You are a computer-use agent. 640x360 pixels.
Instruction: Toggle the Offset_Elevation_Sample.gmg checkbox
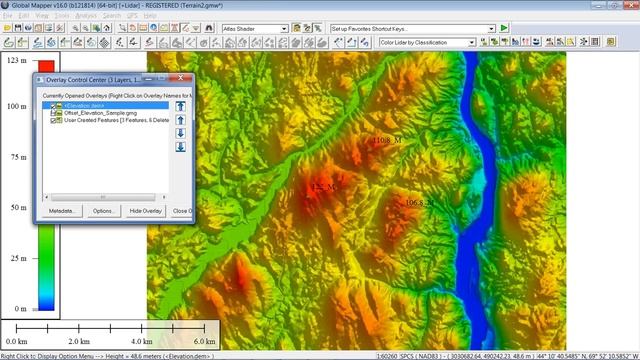point(53,113)
